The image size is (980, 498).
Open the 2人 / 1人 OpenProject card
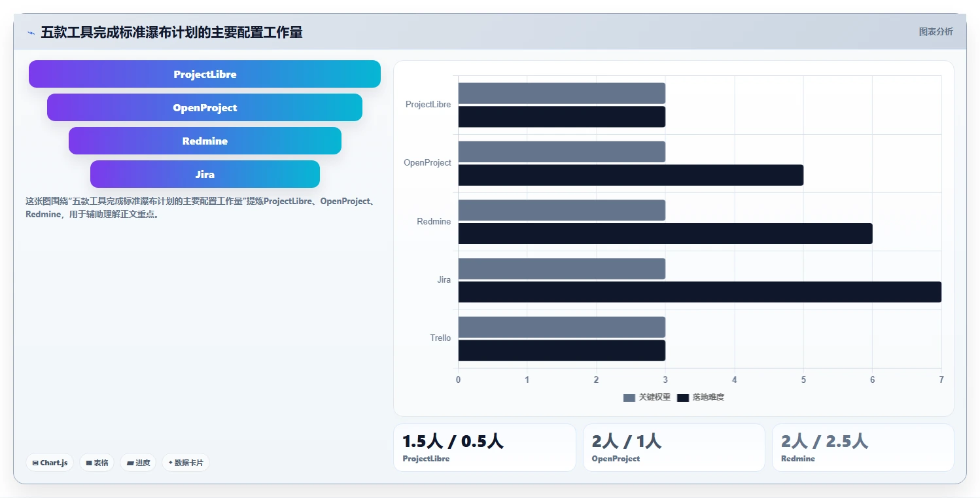click(x=674, y=448)
